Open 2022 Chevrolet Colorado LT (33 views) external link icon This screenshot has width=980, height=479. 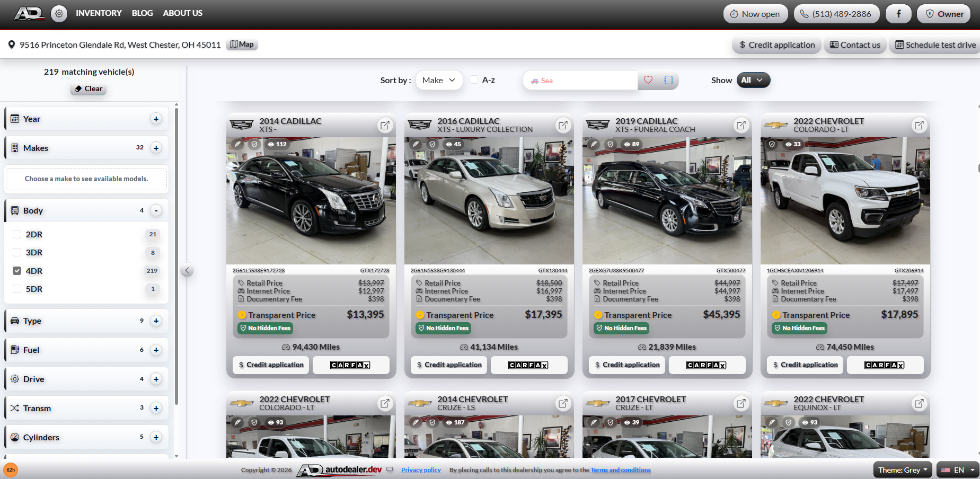(x=919, y=125)
